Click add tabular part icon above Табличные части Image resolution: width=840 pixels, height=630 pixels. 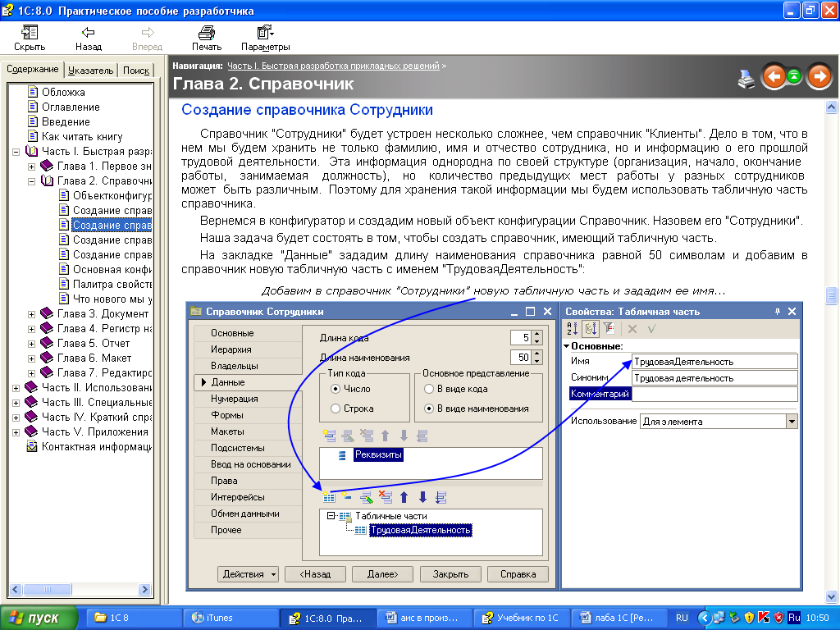click(329, 497)
